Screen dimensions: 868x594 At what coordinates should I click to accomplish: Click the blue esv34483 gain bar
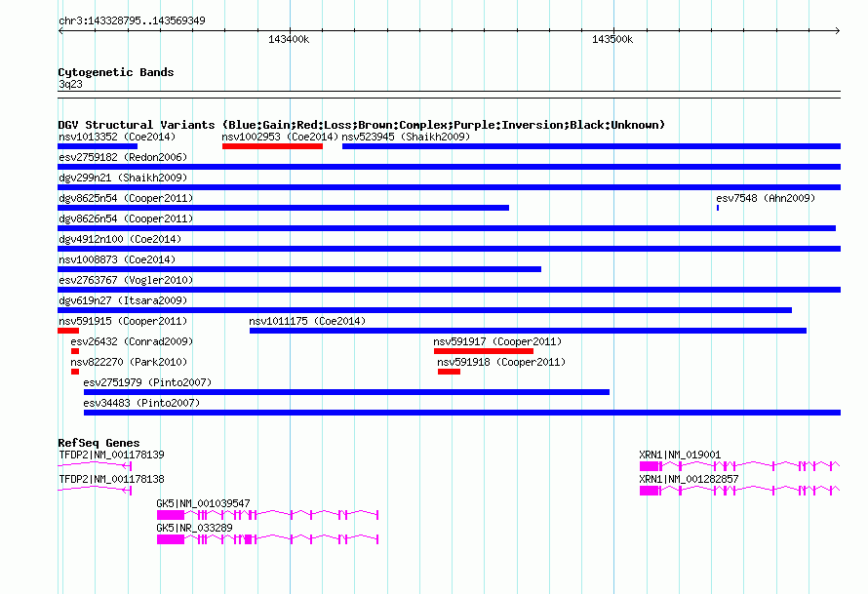coord(462,413)
